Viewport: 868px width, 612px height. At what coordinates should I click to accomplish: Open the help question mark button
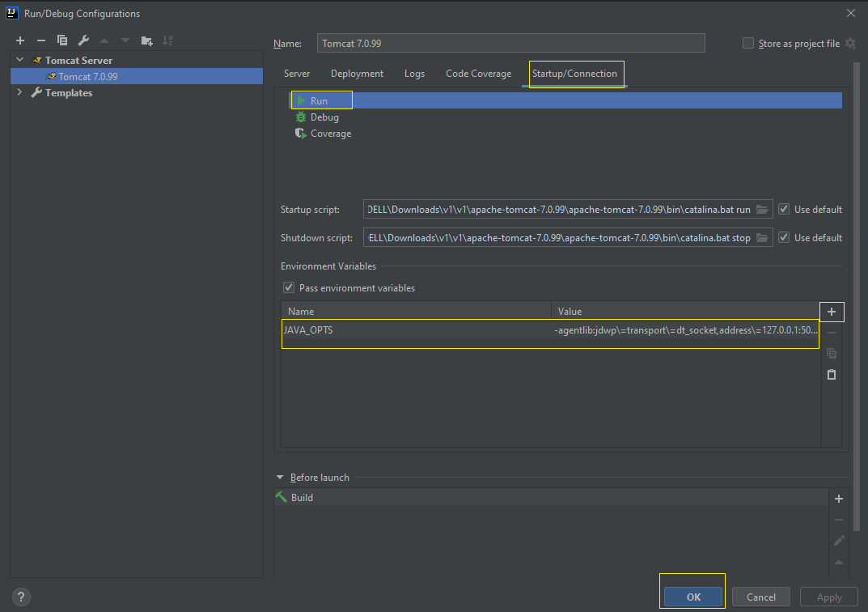click(21, 597)
